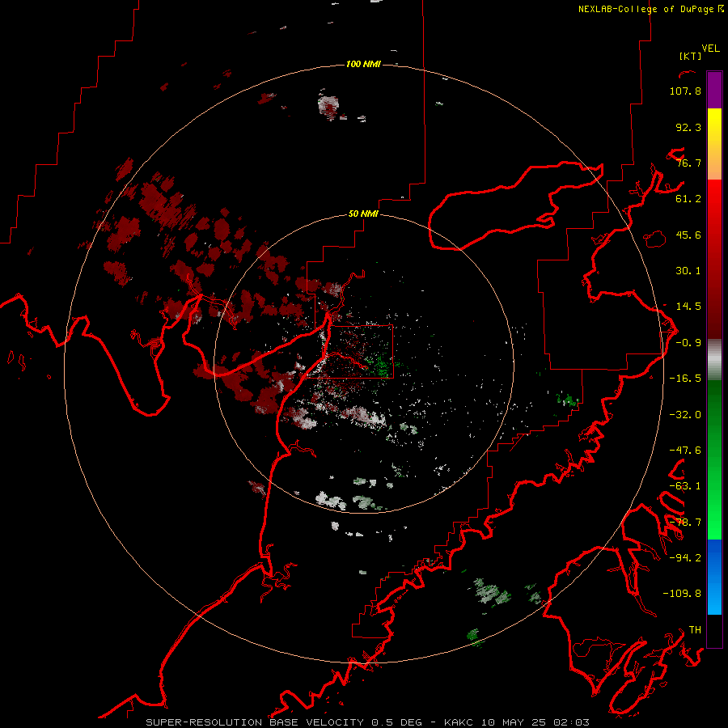Click the blue segment of the color bar

pos(714,577)
